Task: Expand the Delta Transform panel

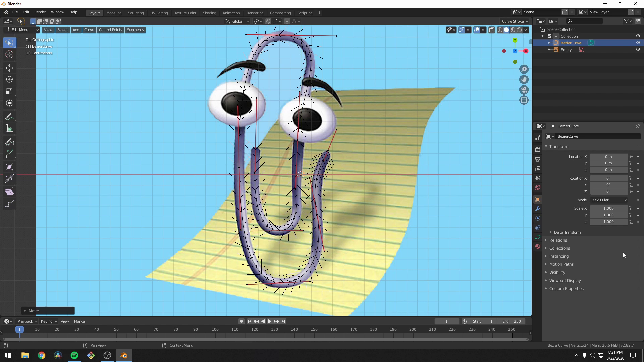Action: 567,232
